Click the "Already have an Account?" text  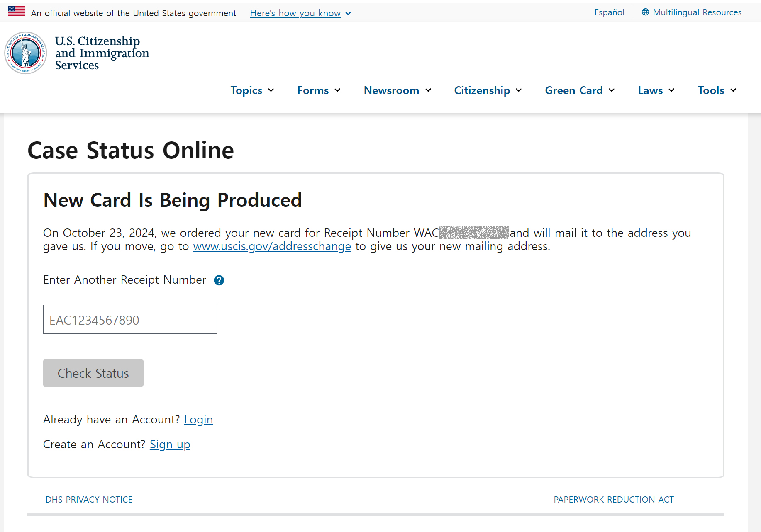point(111,420)
